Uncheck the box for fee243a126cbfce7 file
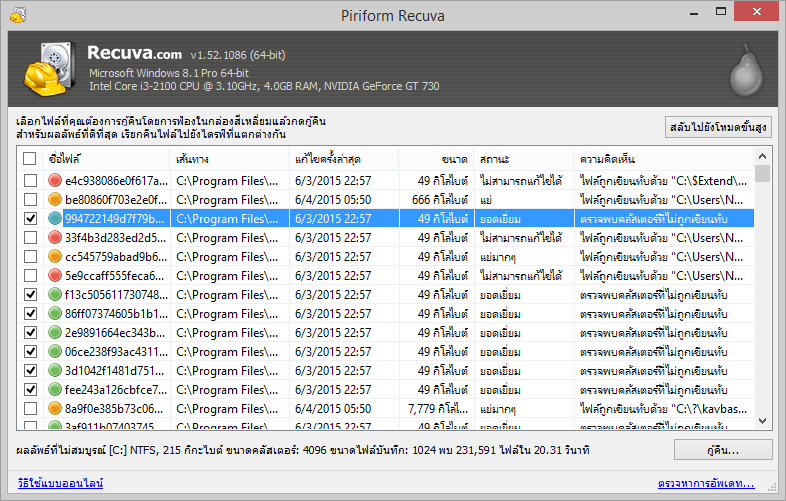The width and height of the screenshot is (786, 501). (31, 390)
